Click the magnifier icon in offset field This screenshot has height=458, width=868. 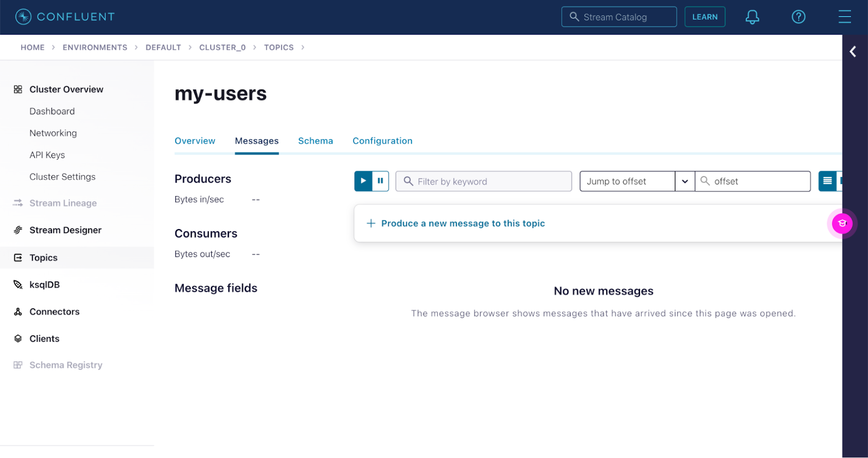coord(705,181)
